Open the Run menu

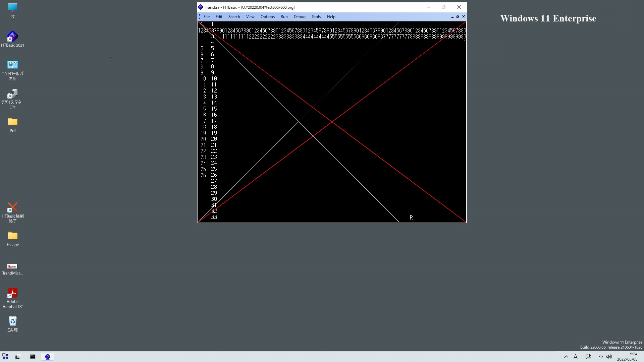[x=284, y=17]
